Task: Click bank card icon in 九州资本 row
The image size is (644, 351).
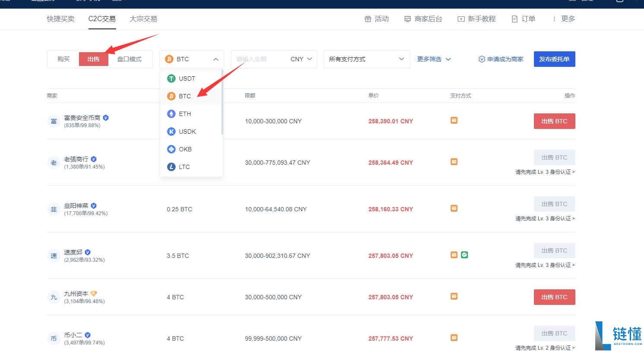Action: pyautogui.click(x=454, y=296)
